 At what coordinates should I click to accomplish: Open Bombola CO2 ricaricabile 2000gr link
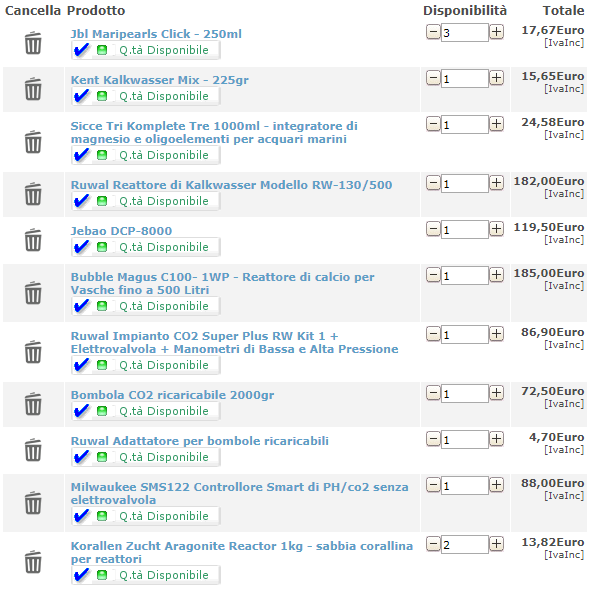click(172, 395)
